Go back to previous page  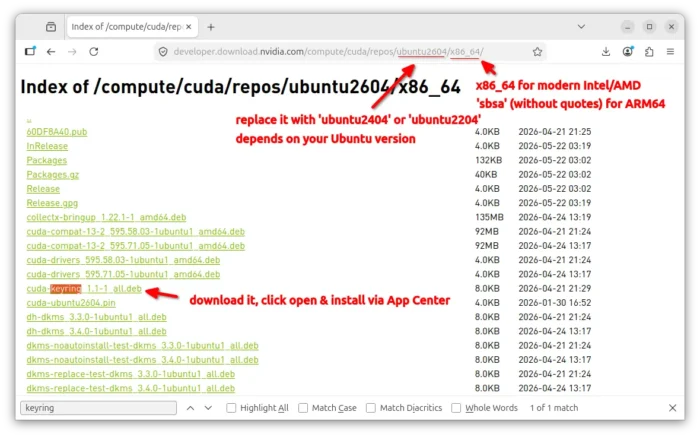point(51,52)
